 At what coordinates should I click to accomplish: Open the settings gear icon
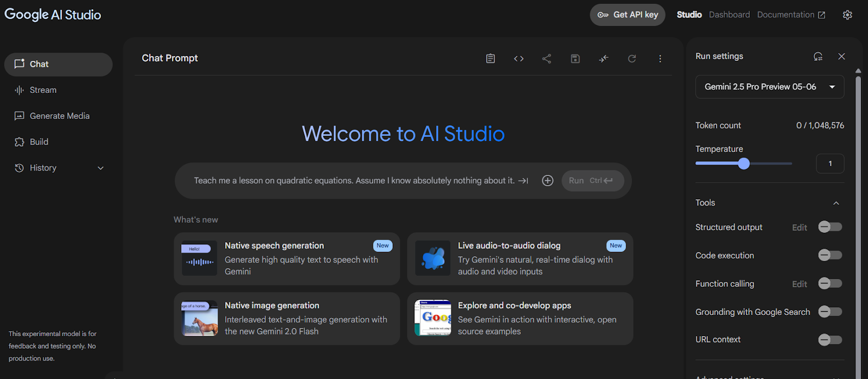(847, 15)
